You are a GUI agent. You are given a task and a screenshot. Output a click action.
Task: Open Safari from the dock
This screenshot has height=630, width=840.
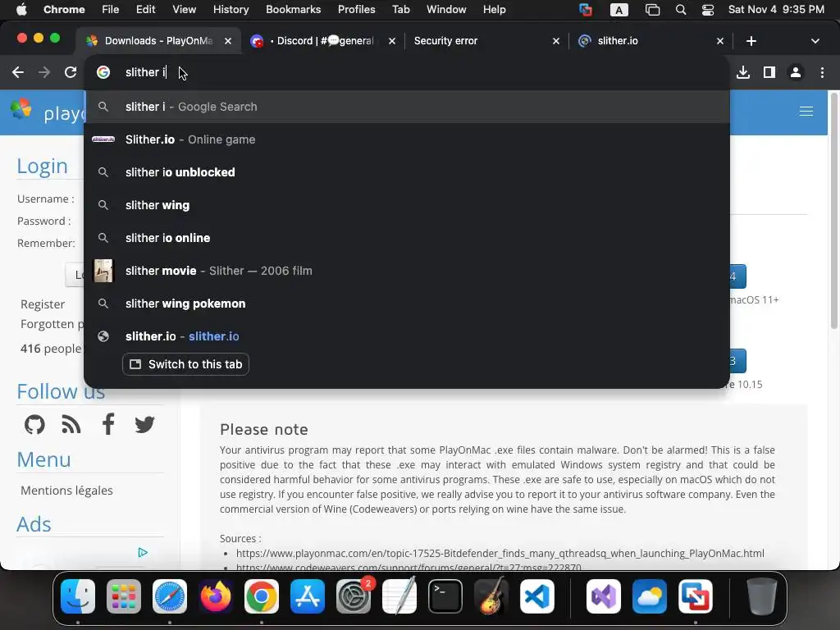170,596
